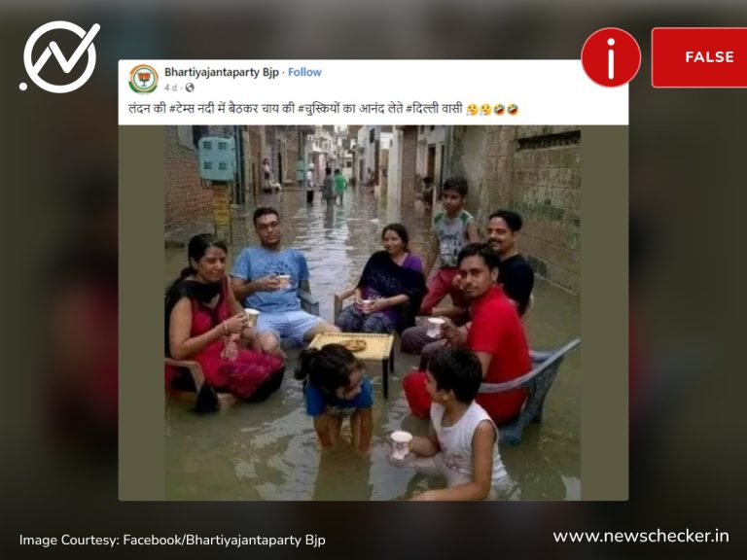Click the blue meter box in photo
The image size is (747, 560).
coord(217,158)
